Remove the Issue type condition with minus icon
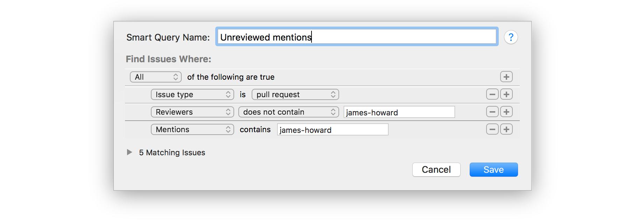 click(x=492, y=94)
